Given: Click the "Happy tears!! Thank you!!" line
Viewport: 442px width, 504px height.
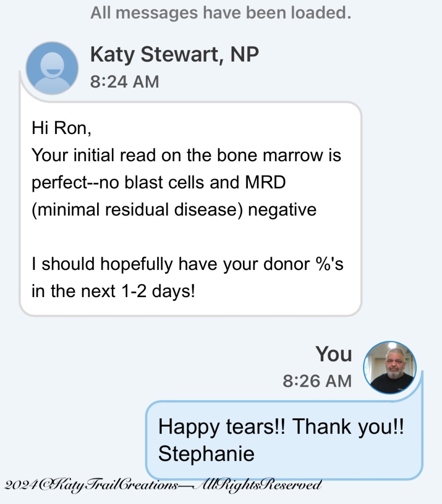Looking at the screenshot, I should (x=281, y=426).
